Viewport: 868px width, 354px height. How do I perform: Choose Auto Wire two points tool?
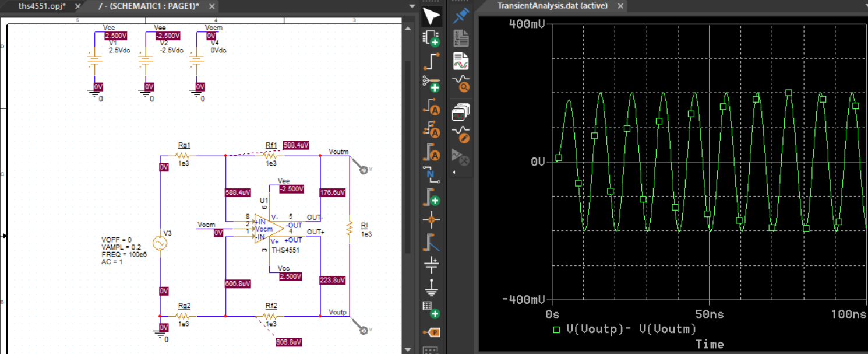click(431, 107)
